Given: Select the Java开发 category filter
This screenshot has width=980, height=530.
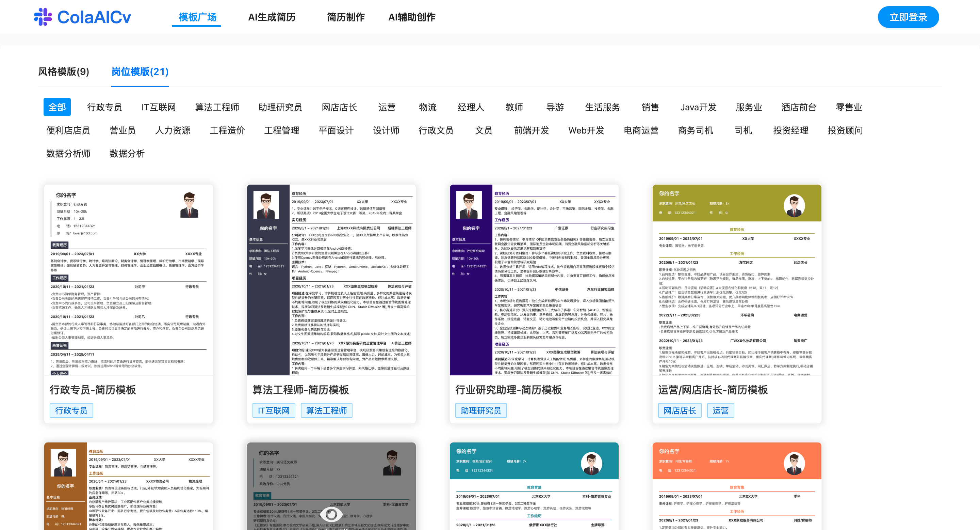Looking at the screenshot, I should coord(699,107).
